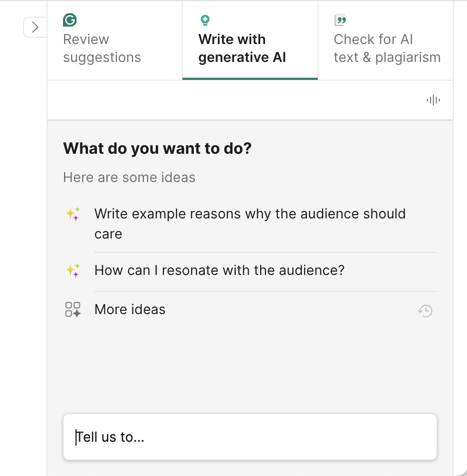This screenshot has width=467, height=476.
Task: Expand the More ideas list
Action: [x=130, y=310]
